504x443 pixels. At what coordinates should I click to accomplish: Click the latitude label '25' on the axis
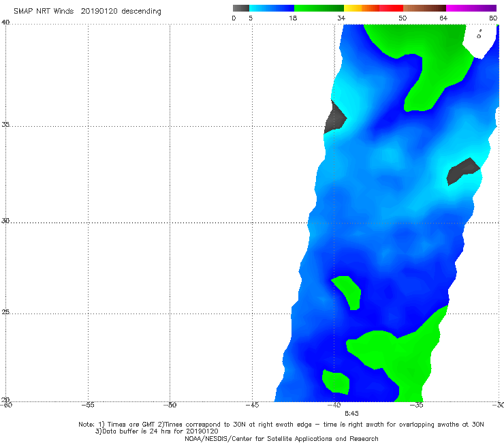point(5,312)
